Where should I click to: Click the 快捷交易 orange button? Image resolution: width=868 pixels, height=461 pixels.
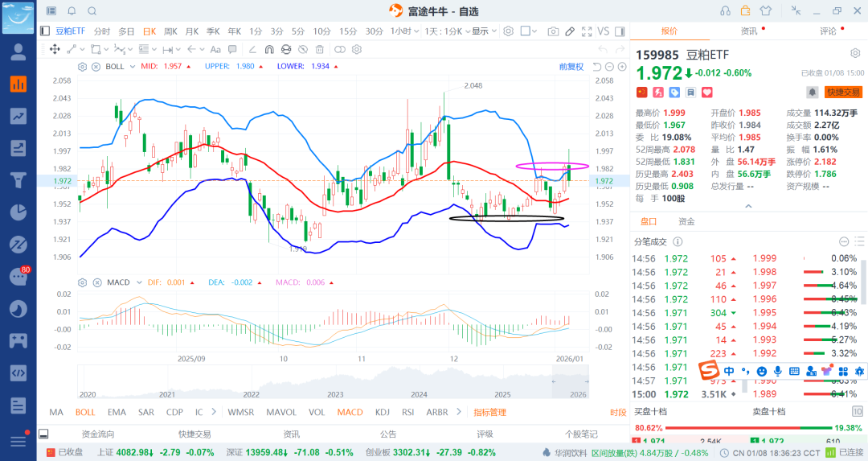pos(843,93)
